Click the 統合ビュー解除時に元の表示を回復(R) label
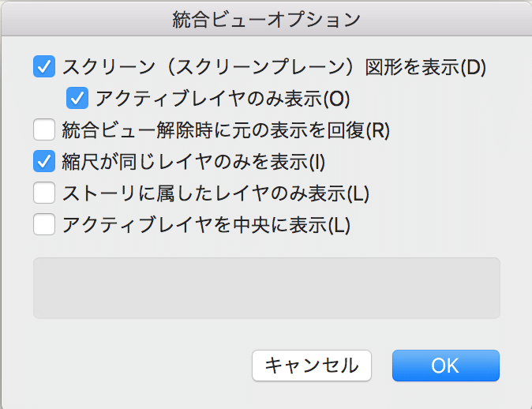This screenshot has width=532, height=409. pyautogui.click(x=226, y=129)
